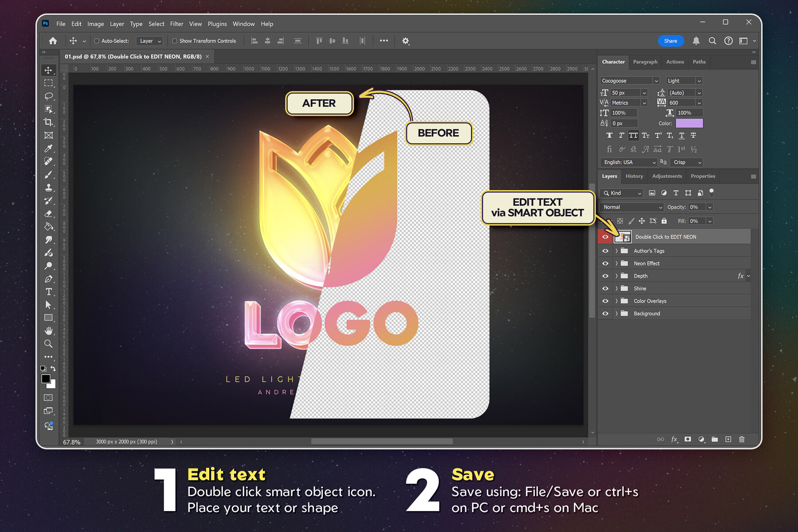Enable Show Transform Controls
Viewport: 798px width, 532px height.
(175, 40)
